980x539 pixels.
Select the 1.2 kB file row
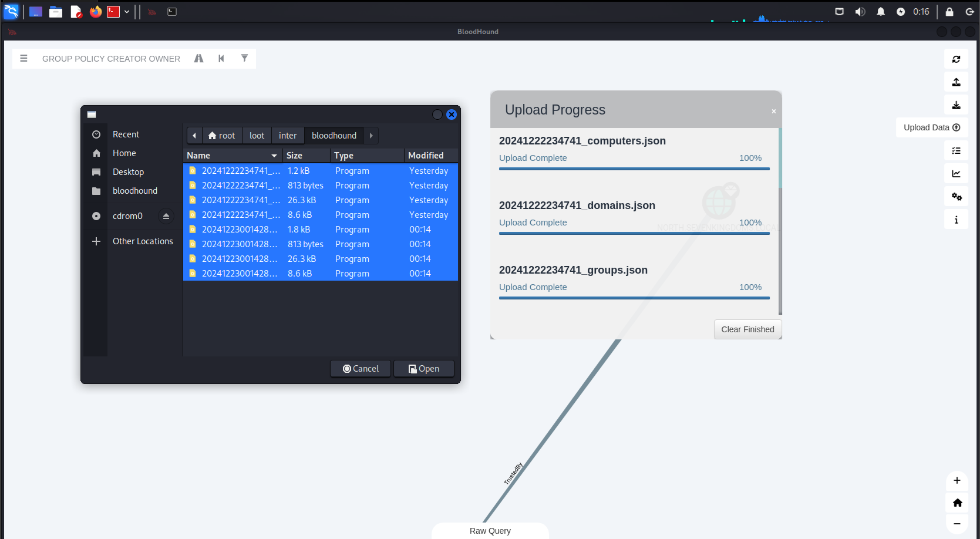pyautogui.click(x=321, y=171)
